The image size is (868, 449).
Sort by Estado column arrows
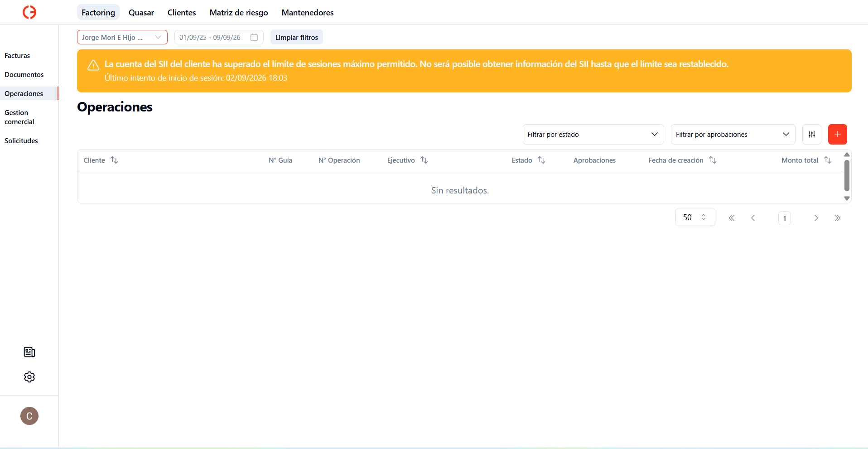(541, 160)
